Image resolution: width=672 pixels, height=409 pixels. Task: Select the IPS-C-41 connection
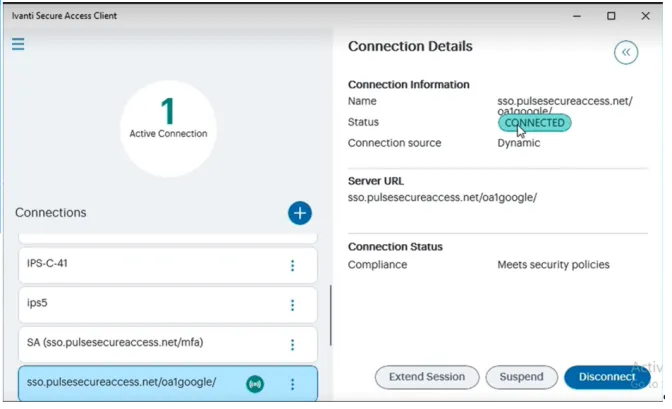click(x=168, y=265)
